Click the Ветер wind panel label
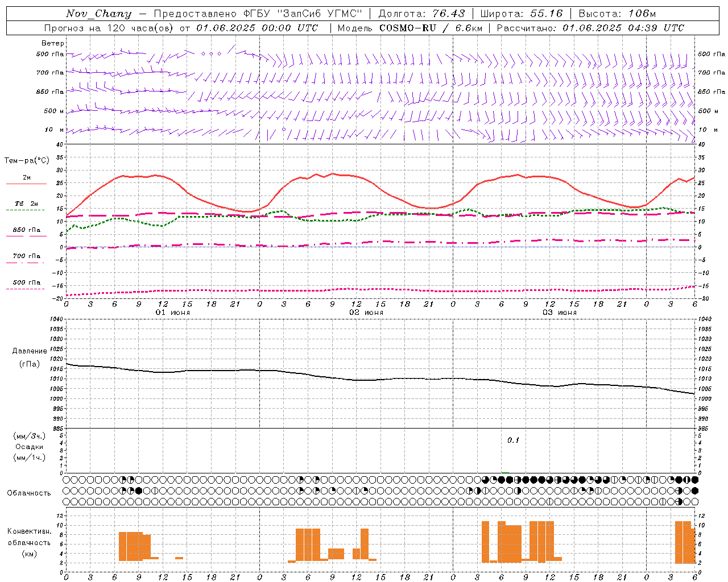The width and height of the screenshot is (728, 582). pyautogui.click(x=53, y=43)
